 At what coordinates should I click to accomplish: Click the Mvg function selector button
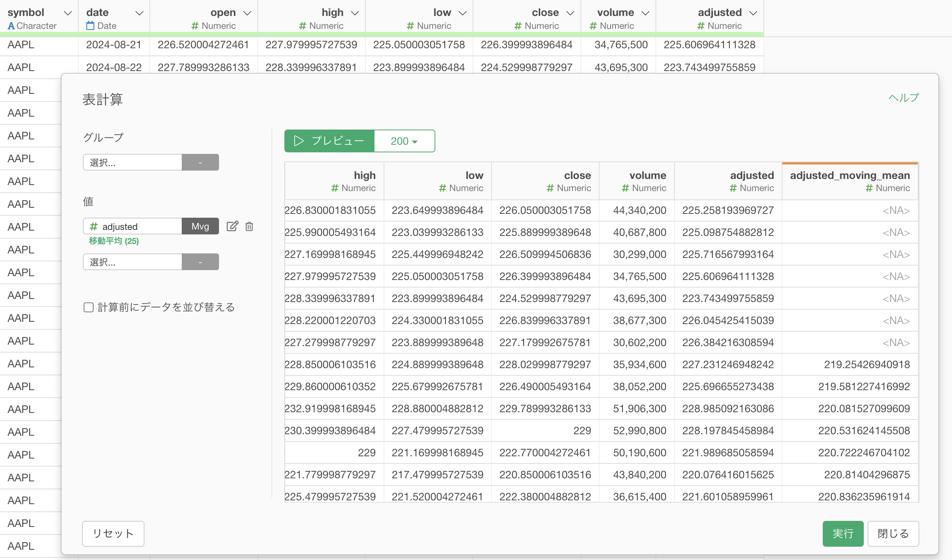tap(200, 226)
